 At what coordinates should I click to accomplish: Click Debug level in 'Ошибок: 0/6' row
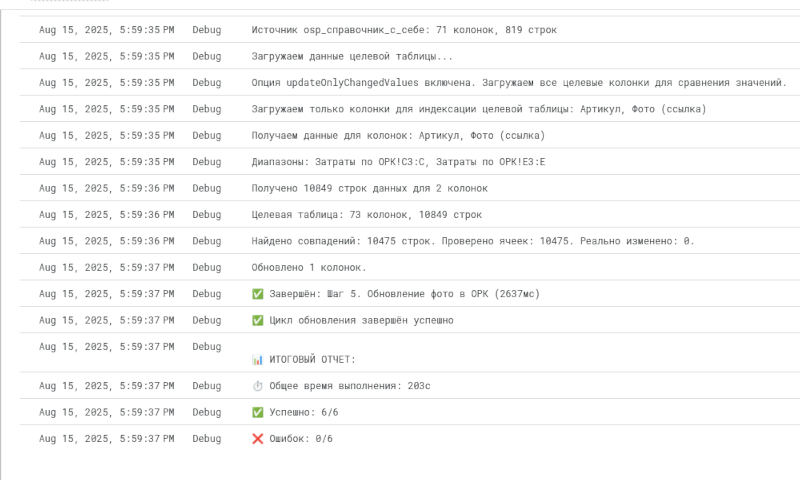pos(207,439)
